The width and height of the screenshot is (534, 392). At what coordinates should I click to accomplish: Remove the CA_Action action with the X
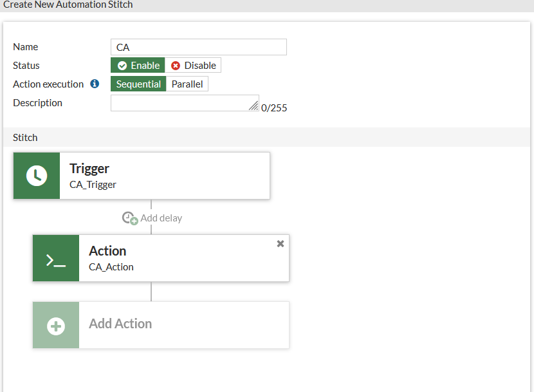pyautogui.click(x=280, y=243)
